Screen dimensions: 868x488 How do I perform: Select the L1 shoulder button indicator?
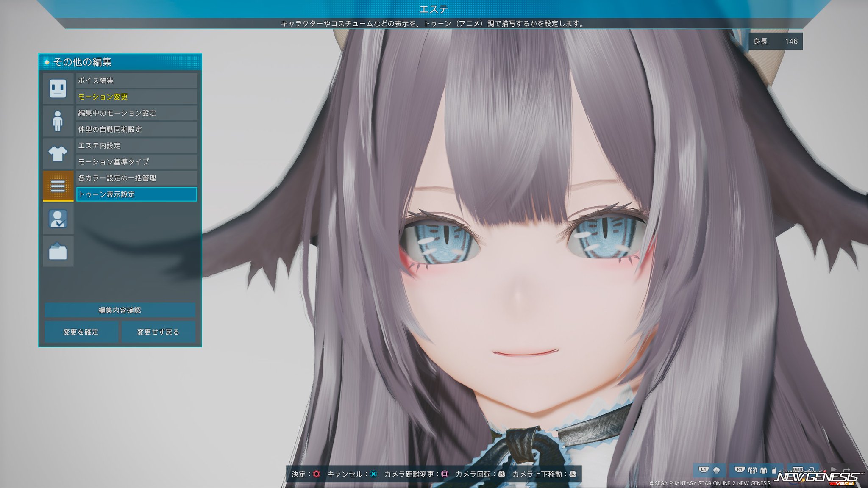[704, 469]
